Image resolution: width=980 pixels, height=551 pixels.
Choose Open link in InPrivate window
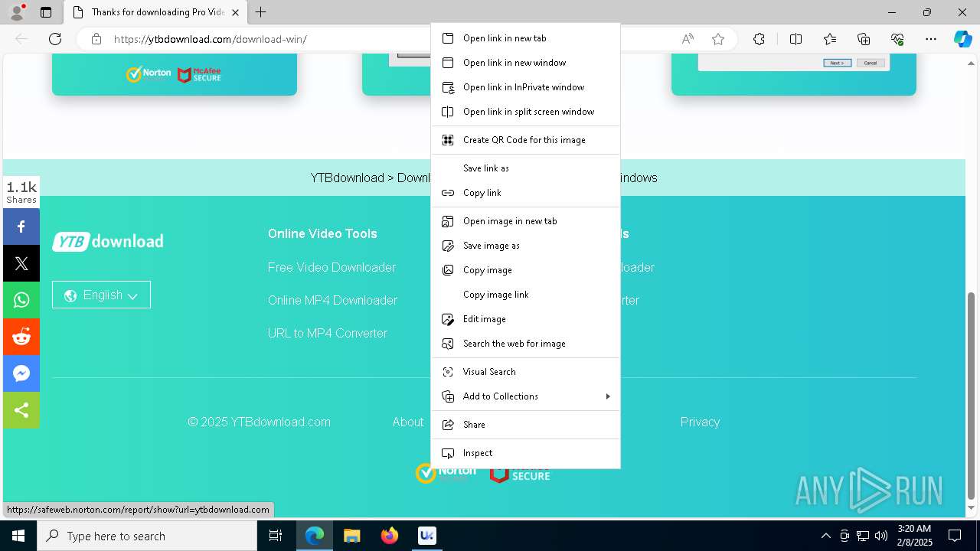tap(526, 87)
